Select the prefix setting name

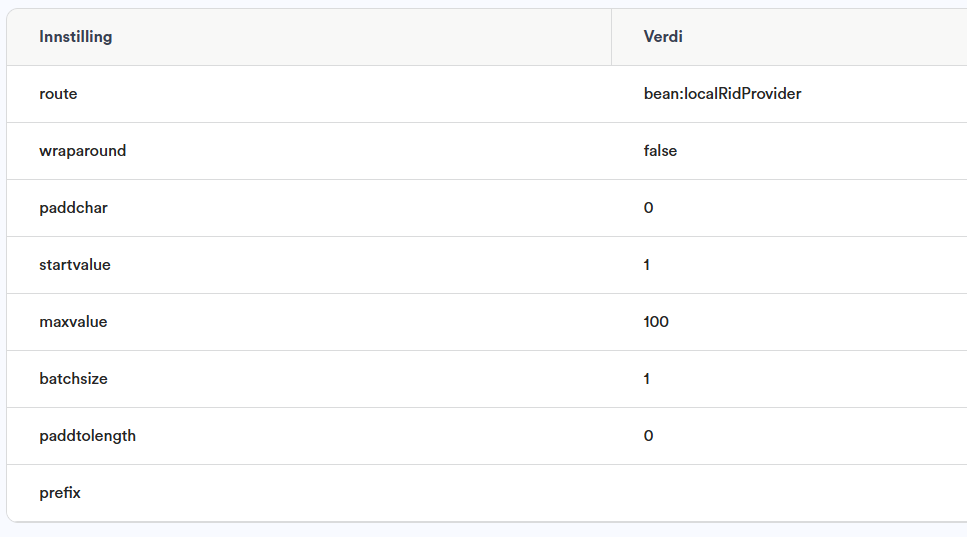[x=60, y=493]
